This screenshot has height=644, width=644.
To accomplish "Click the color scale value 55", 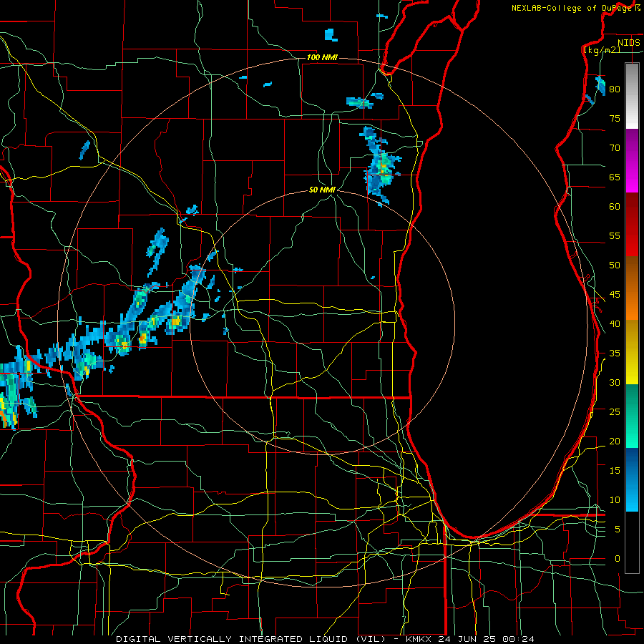I will point(615,235).
